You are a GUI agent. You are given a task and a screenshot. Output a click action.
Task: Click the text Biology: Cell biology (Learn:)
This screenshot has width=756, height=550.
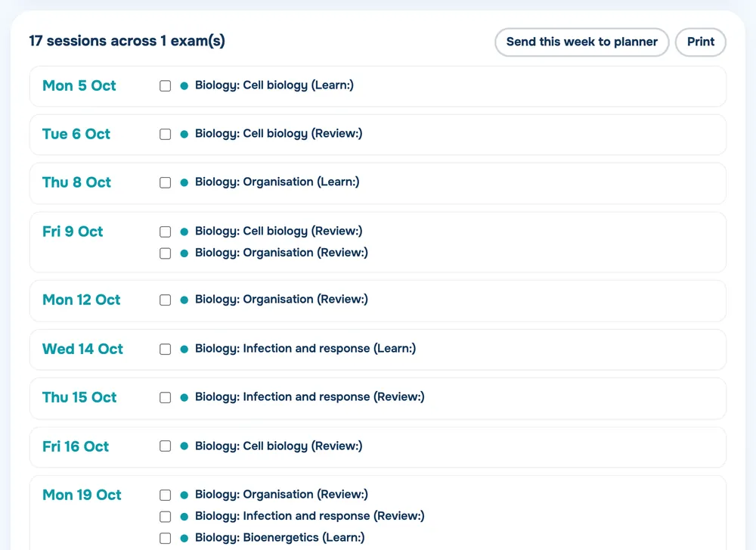pos(274,85)
